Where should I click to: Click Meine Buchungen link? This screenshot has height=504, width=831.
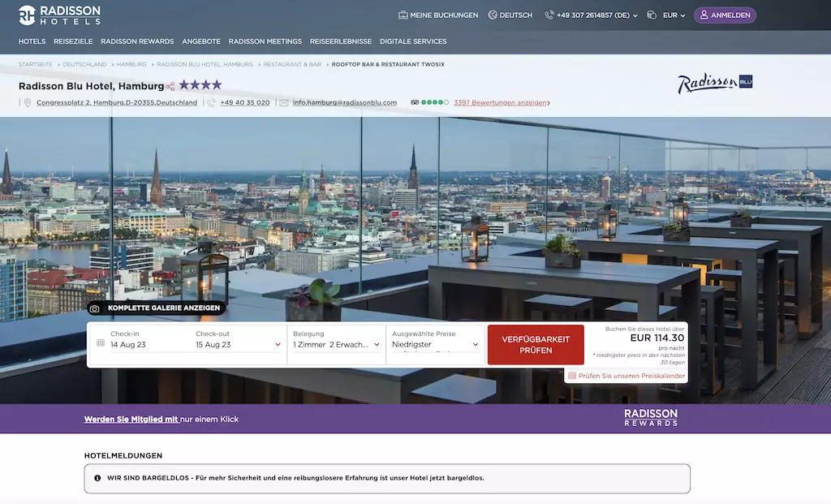(444, 15)
